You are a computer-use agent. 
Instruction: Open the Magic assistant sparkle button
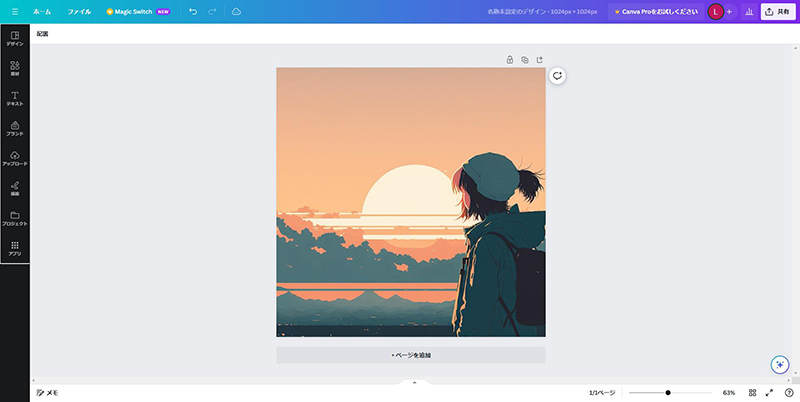780,365
